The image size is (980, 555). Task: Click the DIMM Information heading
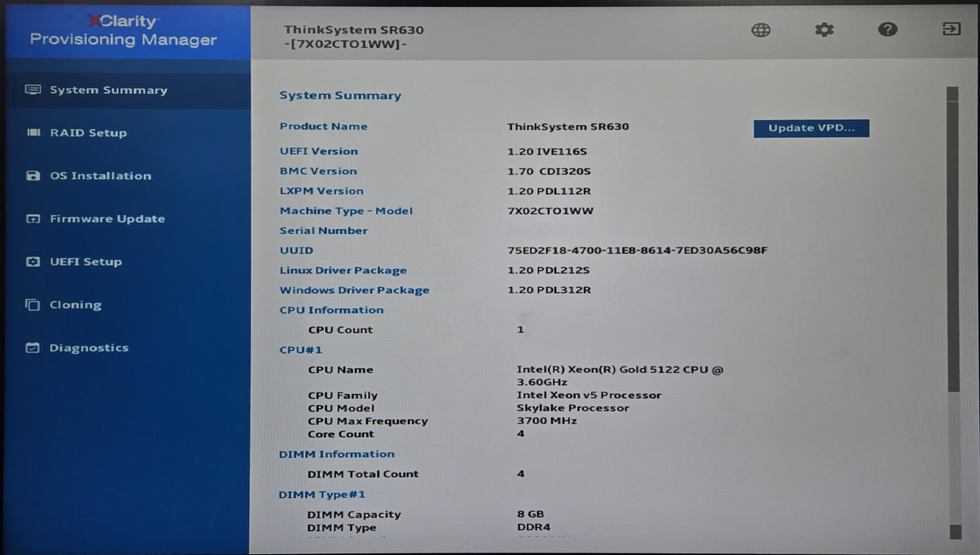(x=336, y=454)
